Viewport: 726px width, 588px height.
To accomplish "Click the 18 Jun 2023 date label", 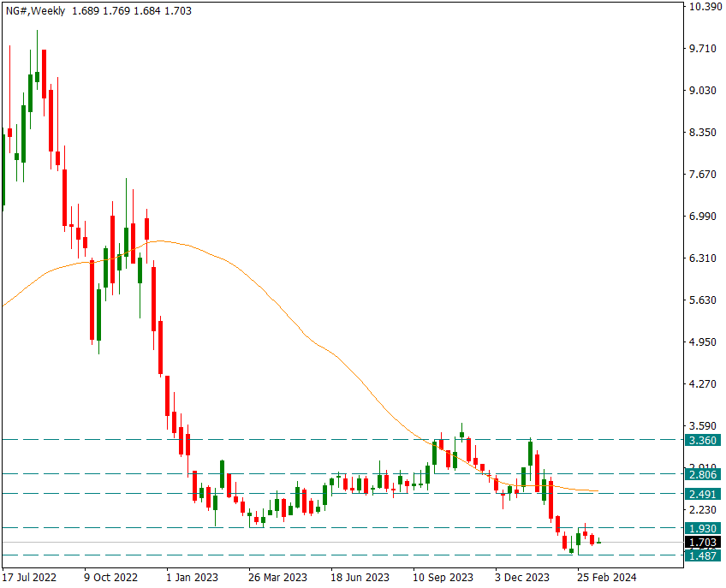I will (360, 578).
